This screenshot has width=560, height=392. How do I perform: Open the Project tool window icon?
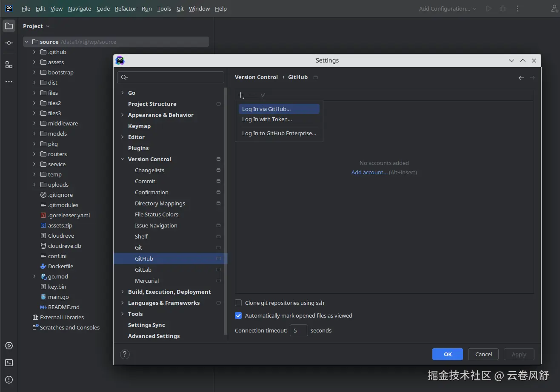[9, 26]
